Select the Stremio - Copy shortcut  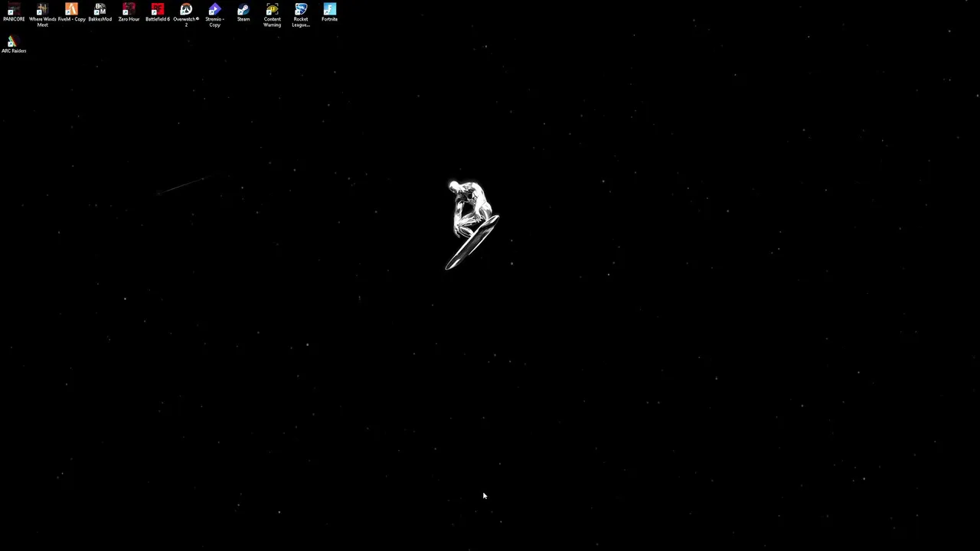click(214, 15)
